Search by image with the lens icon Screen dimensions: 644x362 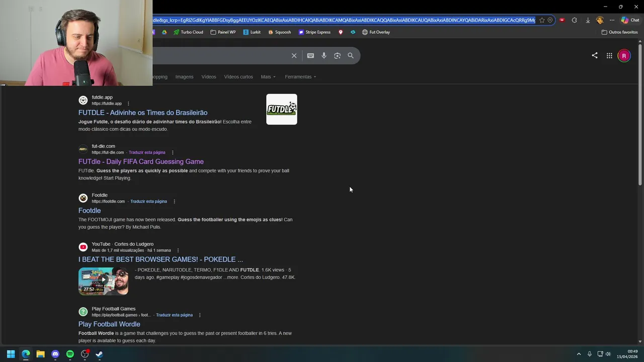tap(337, 56)
